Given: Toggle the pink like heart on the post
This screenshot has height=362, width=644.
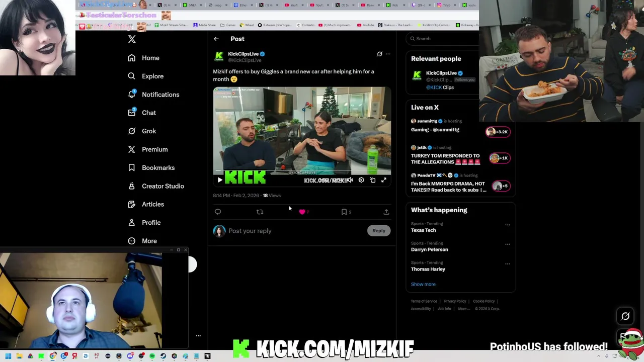Looking at the screenshot, I should [x=302, y=212].
